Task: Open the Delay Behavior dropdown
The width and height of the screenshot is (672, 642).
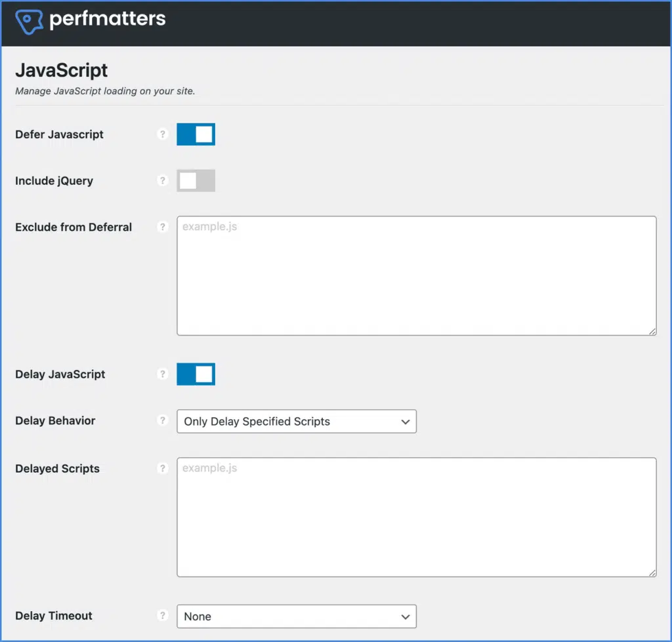Action: (x=297, y=422)
